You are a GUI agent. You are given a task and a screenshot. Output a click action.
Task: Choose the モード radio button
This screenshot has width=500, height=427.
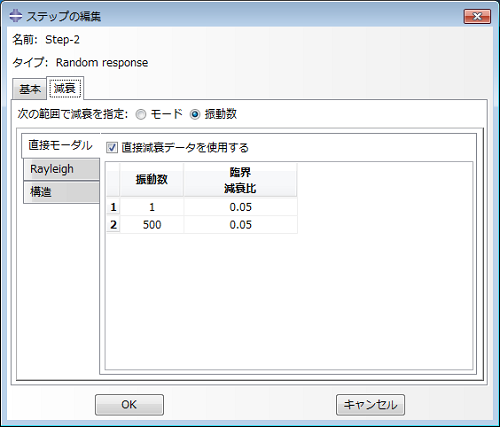141,115
